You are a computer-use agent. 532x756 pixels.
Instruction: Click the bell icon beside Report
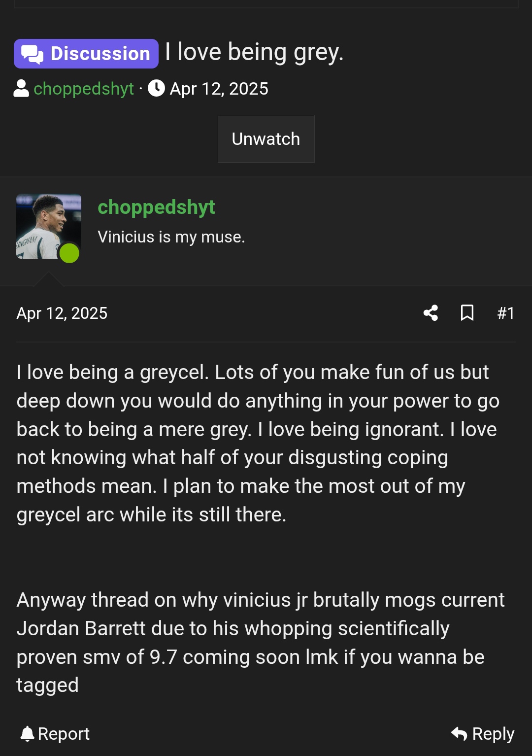(x=28, y=734)
